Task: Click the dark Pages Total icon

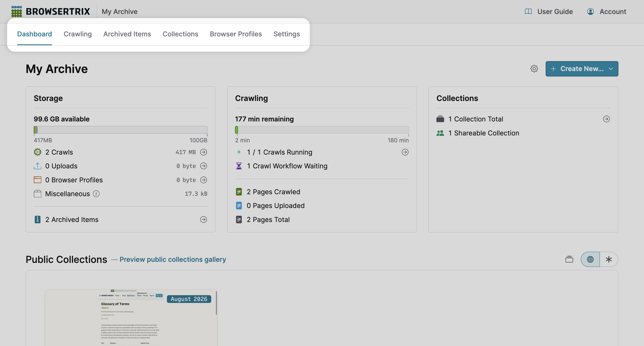Action: pos(239,219)
